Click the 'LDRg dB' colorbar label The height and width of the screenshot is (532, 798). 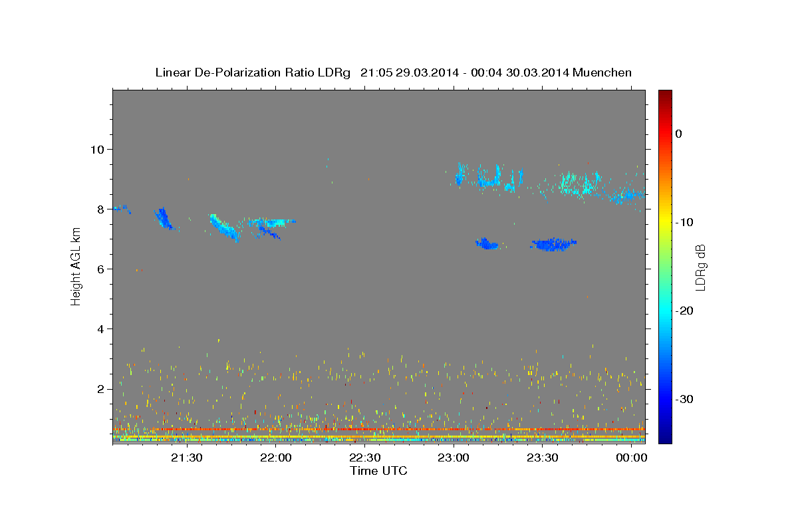coord(700,267)
